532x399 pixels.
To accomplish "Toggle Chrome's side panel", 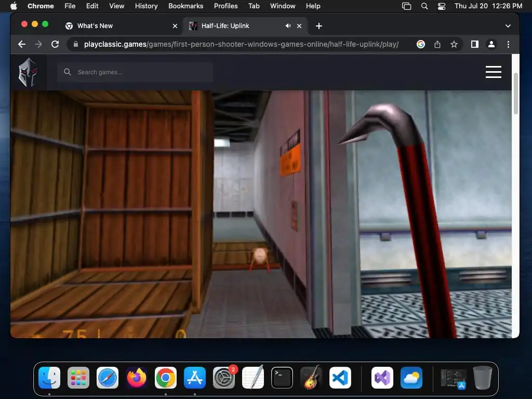I will (x=475, y=44).
